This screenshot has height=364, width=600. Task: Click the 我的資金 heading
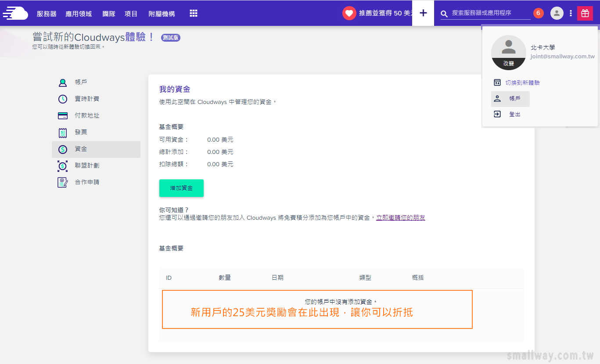pyautogui.click(x=175, y=89)
